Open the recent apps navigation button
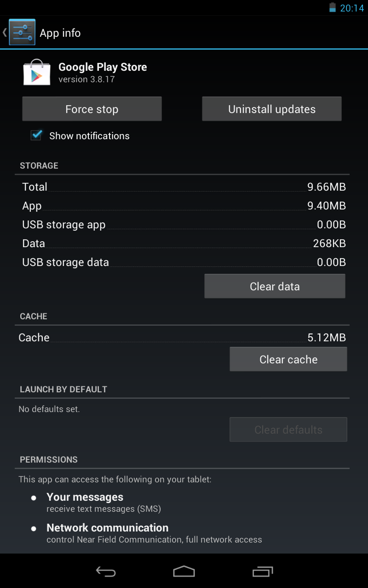The image size is (368, 588). tap(263, 571)
